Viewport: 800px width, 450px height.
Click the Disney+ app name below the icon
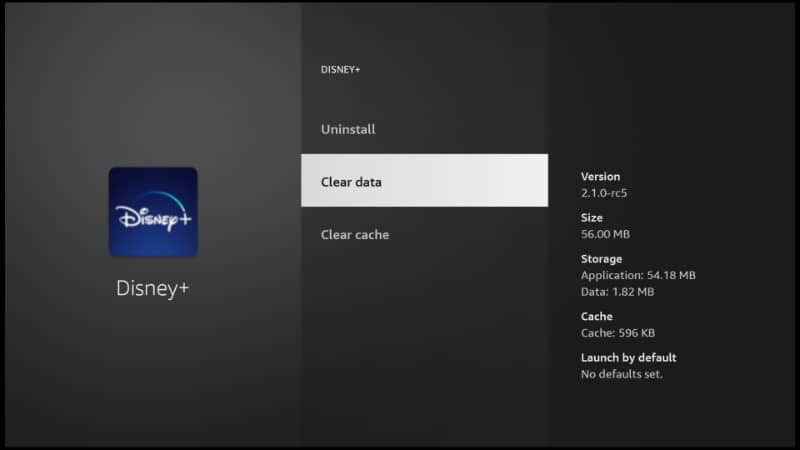[x=153, y=288]
